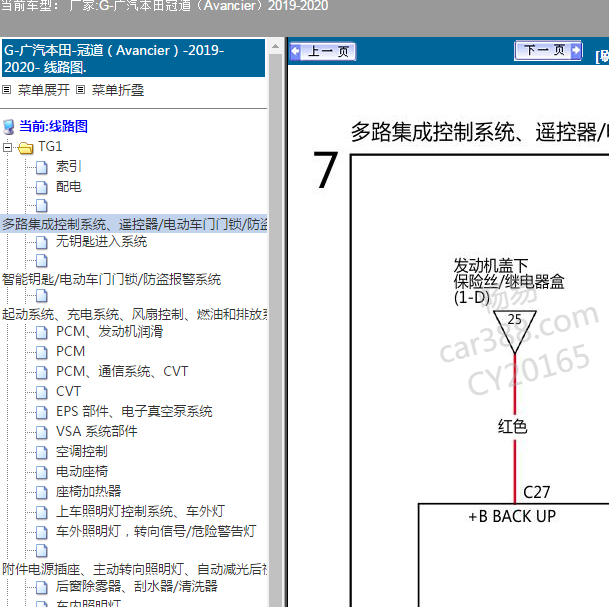Open 座椅加热器 page

[x=89, y=492]
